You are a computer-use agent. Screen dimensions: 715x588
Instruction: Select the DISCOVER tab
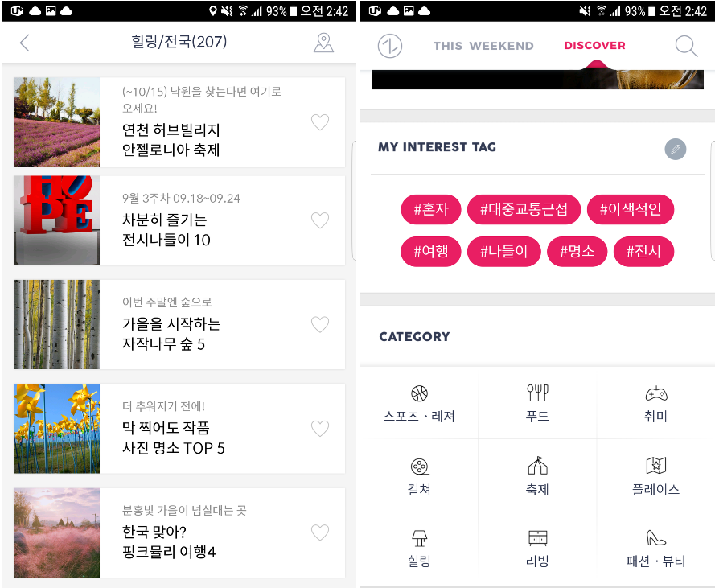coord(594,46)
